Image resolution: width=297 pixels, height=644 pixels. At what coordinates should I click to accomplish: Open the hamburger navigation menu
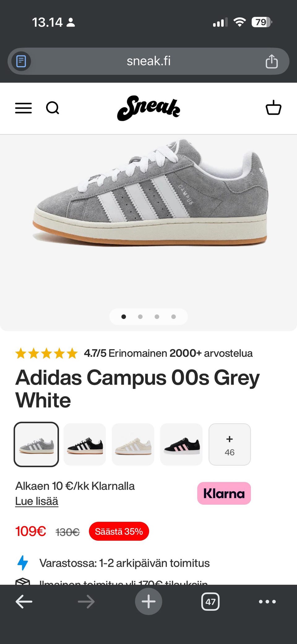[x=24, y=108]
